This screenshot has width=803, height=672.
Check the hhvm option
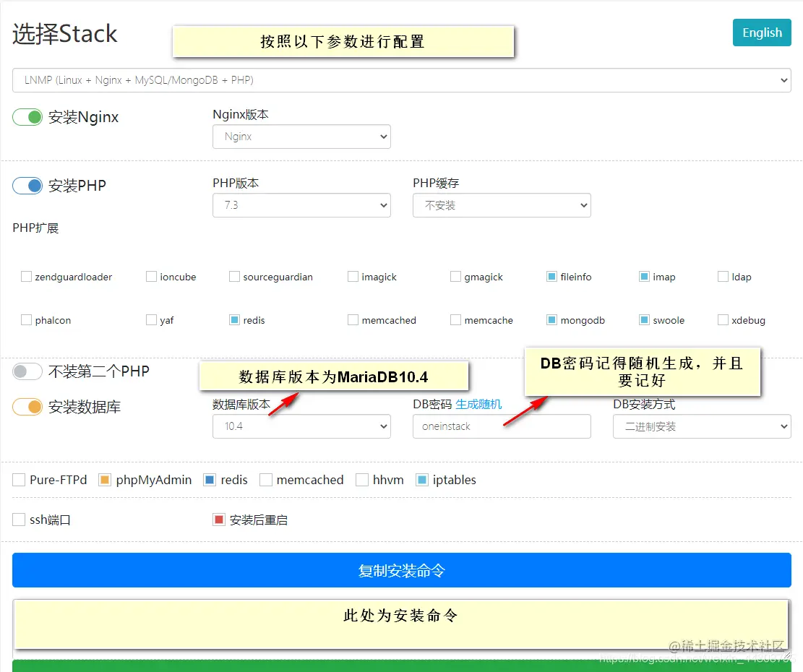click(x=362, y=480)
